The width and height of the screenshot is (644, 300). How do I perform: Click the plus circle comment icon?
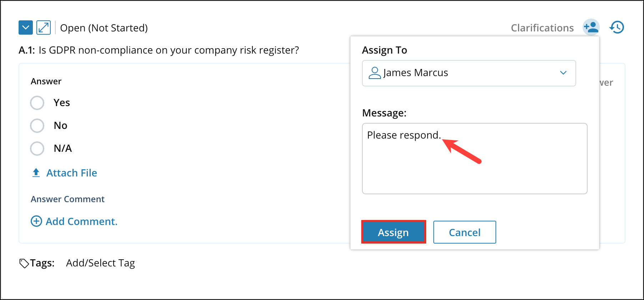click(x=36, y=221)
